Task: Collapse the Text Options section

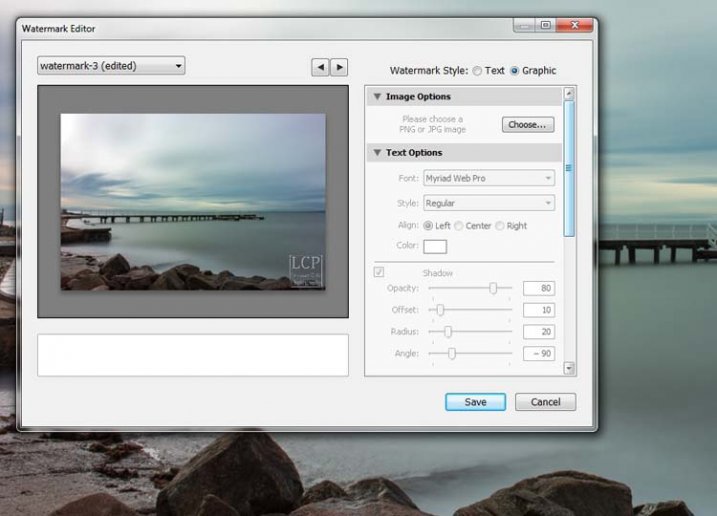Action: 377,153
